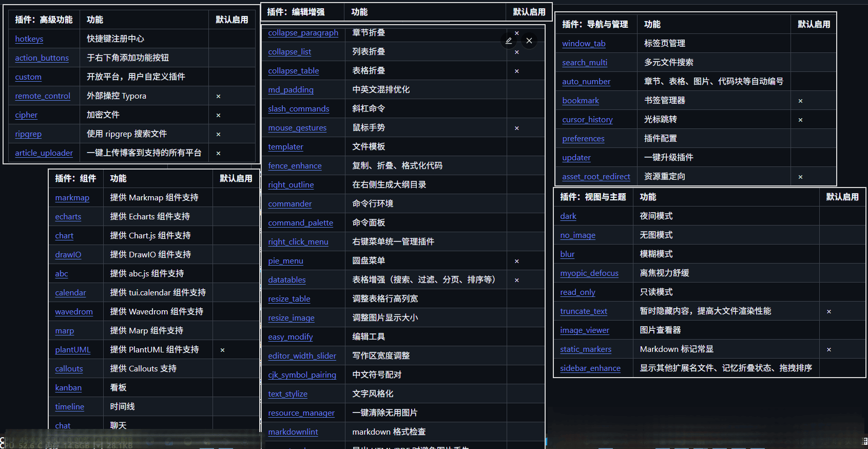Click the timeline link
The image size is (868, 449).
[x=70, y=407]
